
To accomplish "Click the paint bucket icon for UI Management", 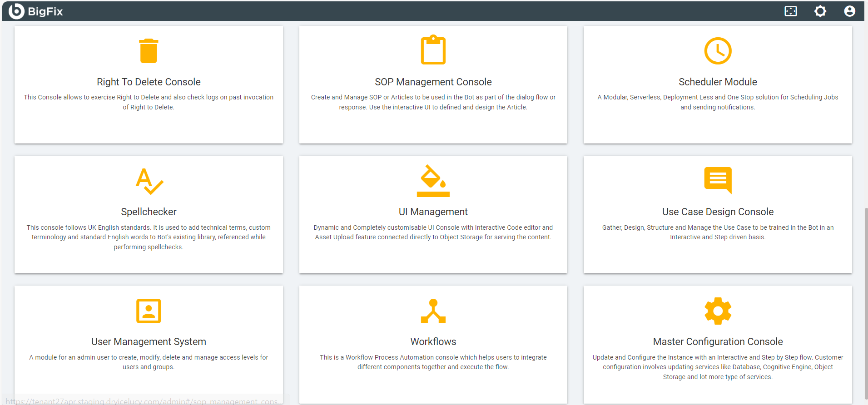I will point(433,181).
